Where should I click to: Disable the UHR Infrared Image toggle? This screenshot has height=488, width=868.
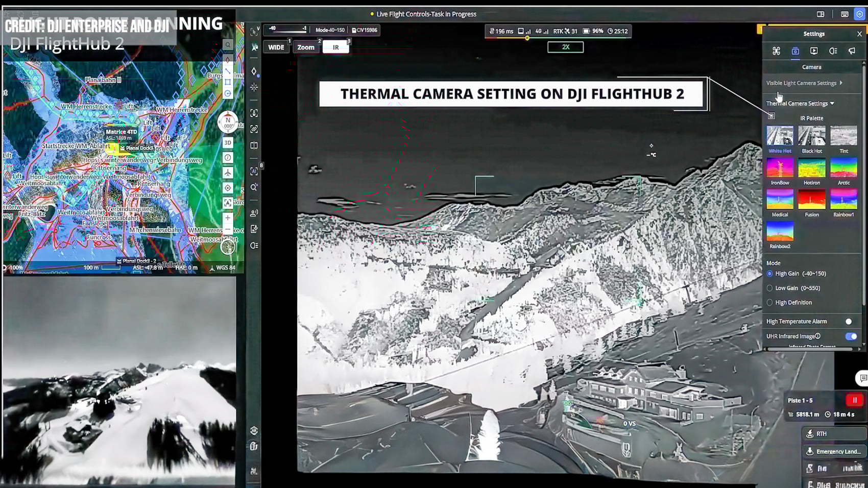pyautogui.click(x=851, y=336)
